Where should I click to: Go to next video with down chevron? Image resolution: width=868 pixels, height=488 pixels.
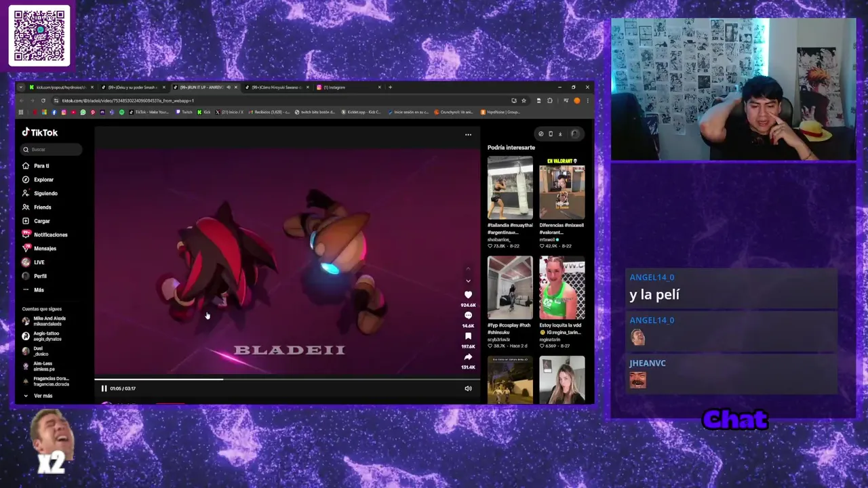[468, 281]
